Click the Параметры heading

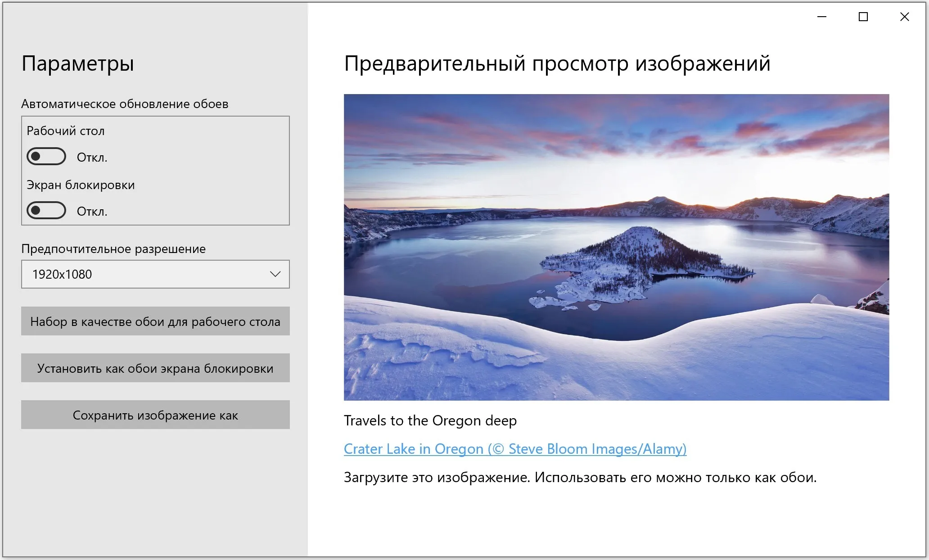pos(78,63)
